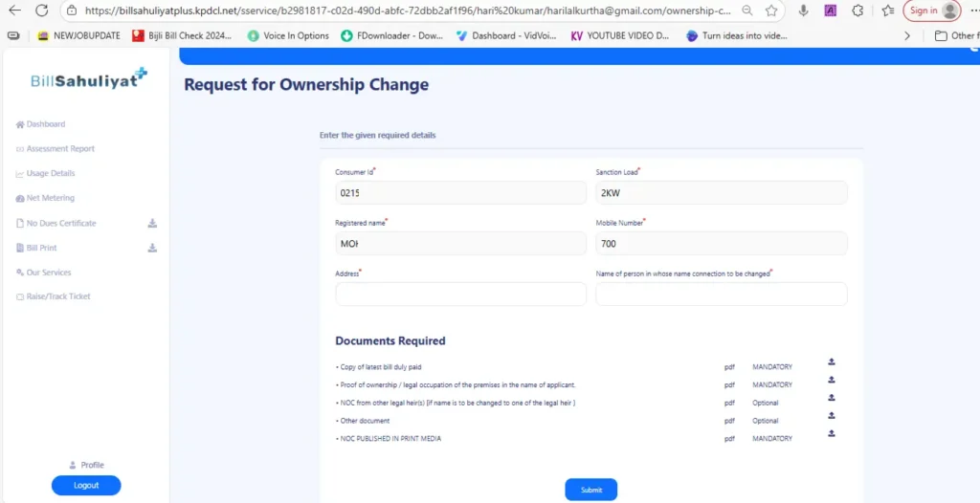Viewport: 980px width, 503px height.
Task: Upload copy of latest bill duly paid
Action: tap(832, 361)
